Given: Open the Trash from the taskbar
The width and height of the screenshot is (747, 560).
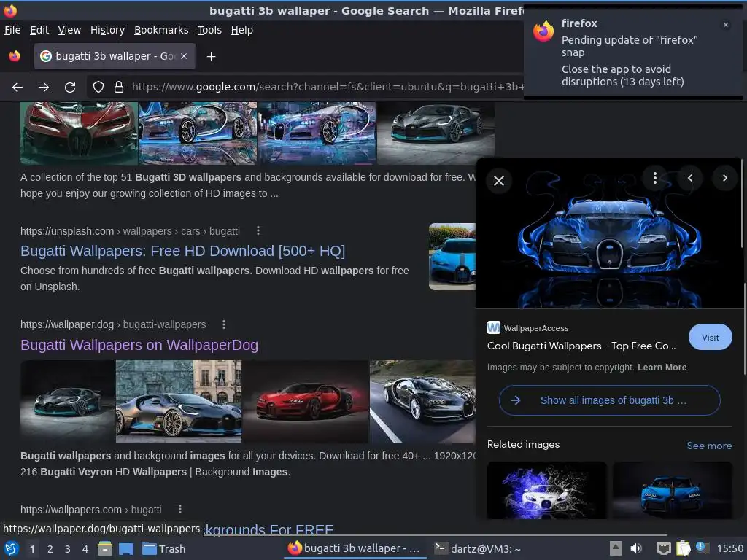Looking at the screenshot, I should [x=164, y=549].
